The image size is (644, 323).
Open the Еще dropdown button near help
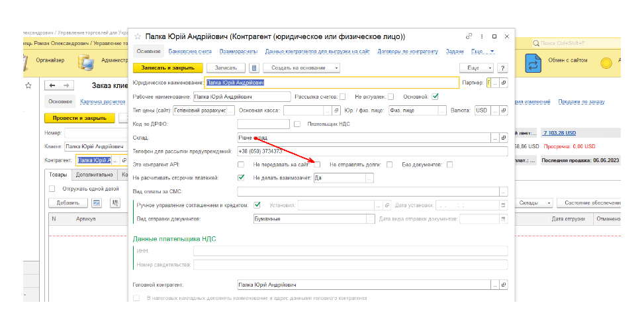click(x=477, y=68)
